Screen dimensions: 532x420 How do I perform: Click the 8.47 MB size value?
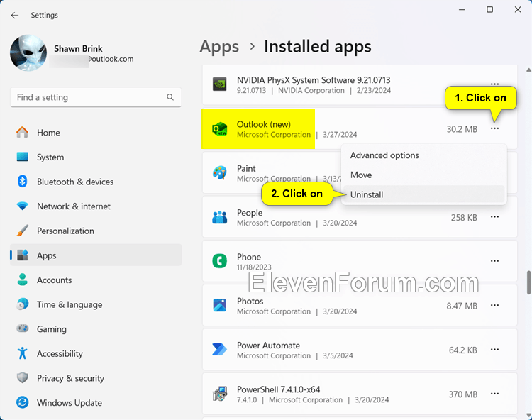pyautogui.click(x=462, y=306)
